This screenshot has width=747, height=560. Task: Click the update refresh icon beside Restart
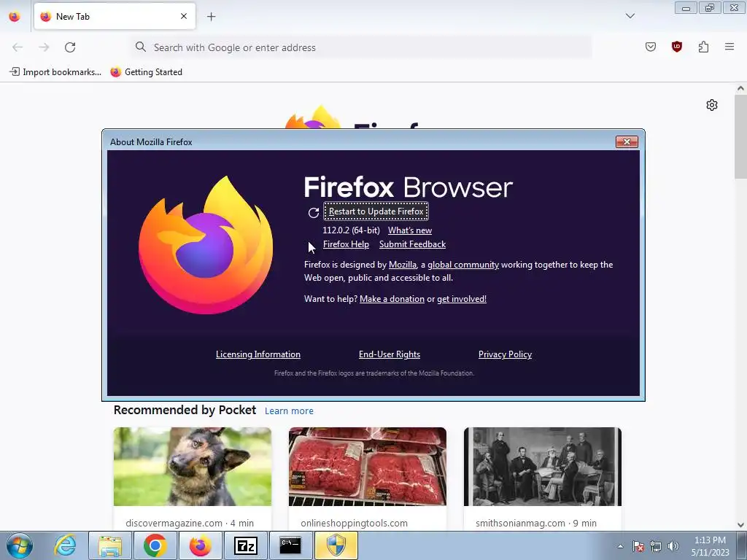(313, 213)
